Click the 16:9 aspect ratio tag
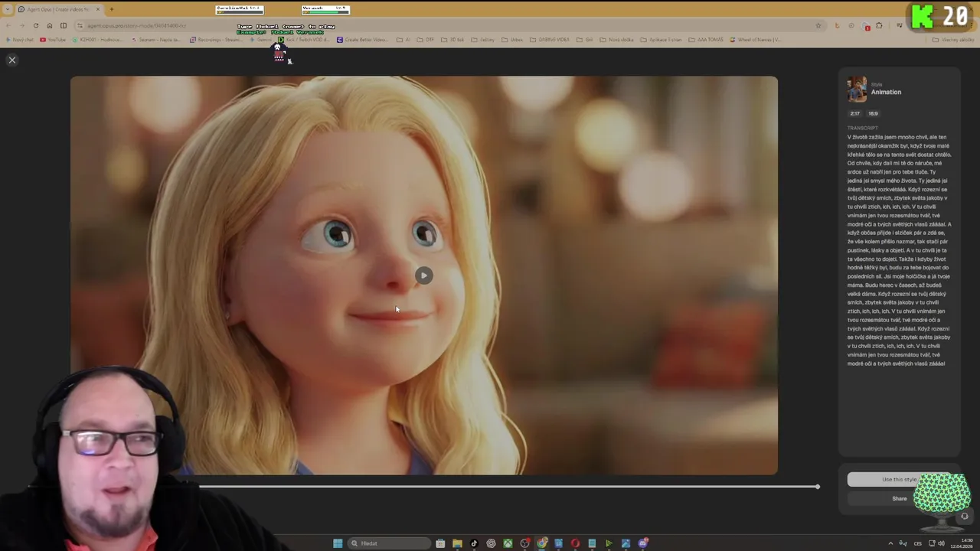980x551 pixels. (x=873, y=113)
